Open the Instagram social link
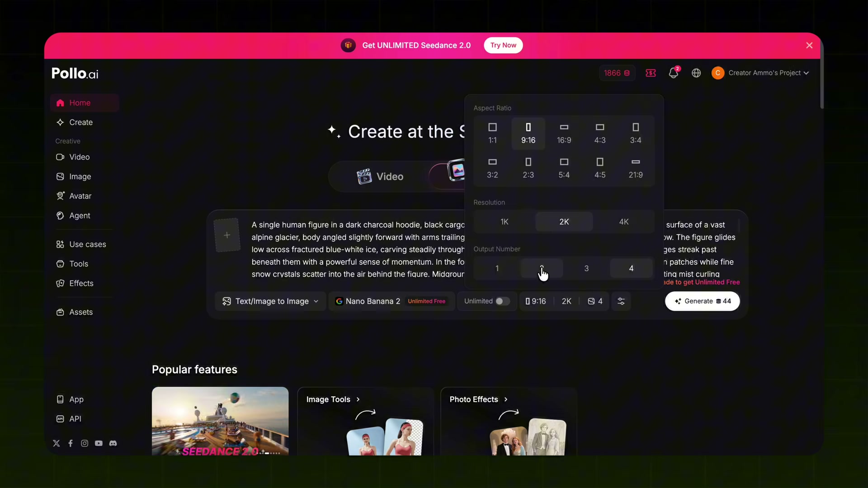 click(85, 443)
